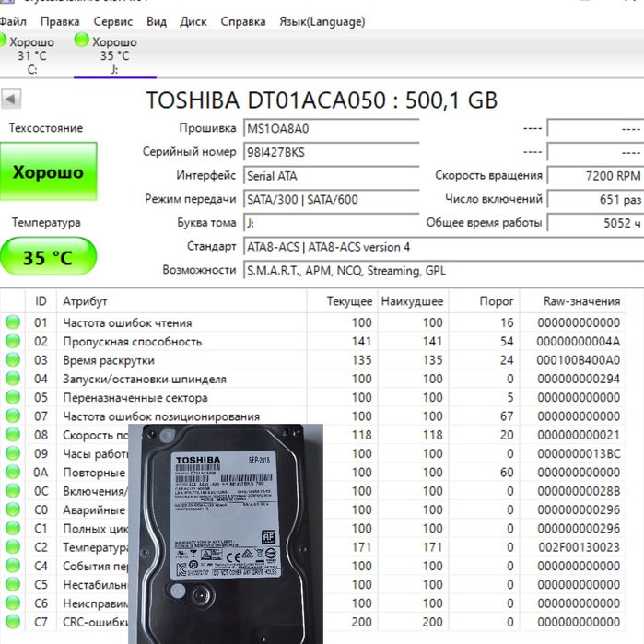Click status icon of attribute 09
644x644 pixels.
click(x=13, y=453)
